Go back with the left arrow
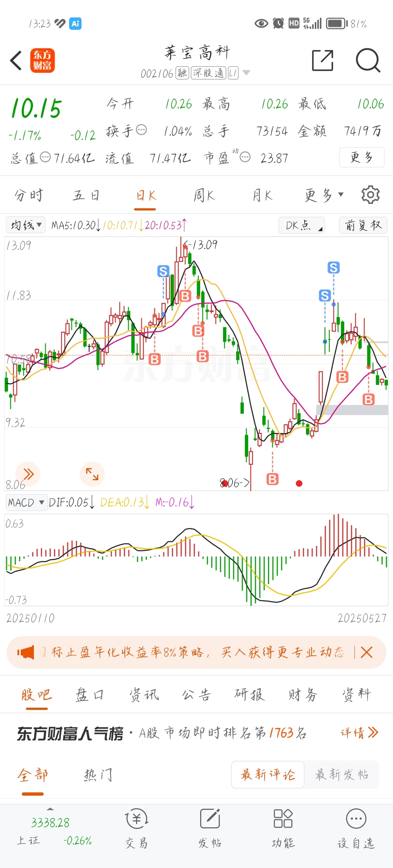Image resolution: width=393 pixels, height=868 pixels. [16, 60]
